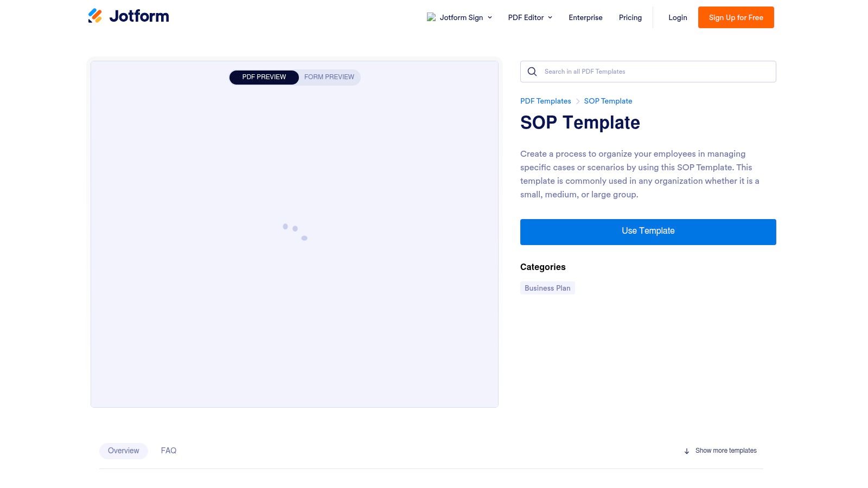Switch to the Overview tab

pos(123,451)
